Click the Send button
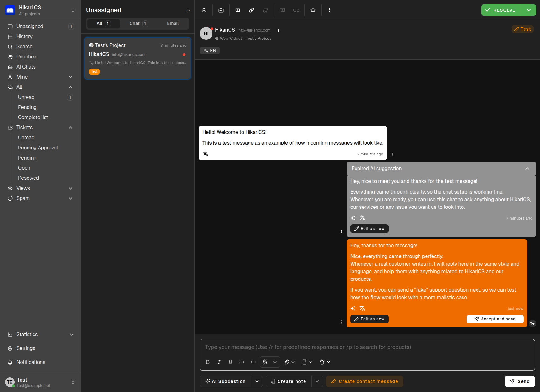This screenshot has width=540, height=392. click(520, 381)
